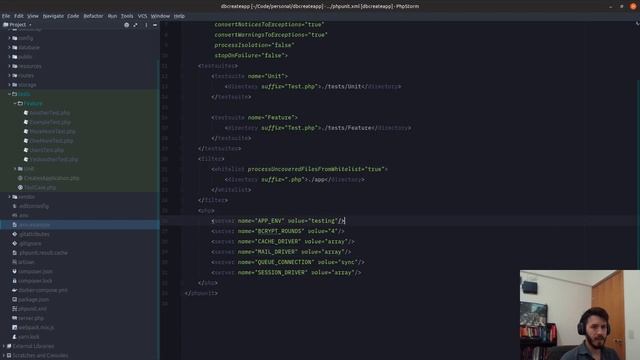This screenshot has height=360, width=640.
Task: Click the package.json file icon
Action: 15,300
